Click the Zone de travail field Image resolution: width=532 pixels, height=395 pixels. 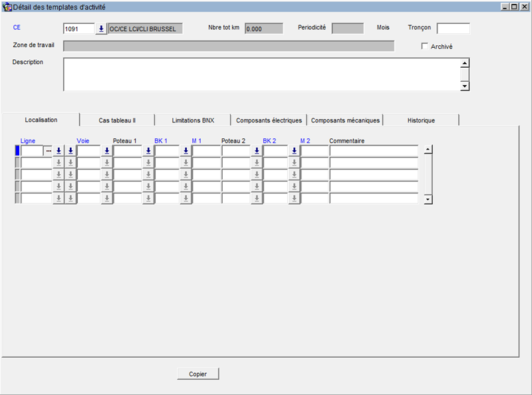click(x=229, y=46)
